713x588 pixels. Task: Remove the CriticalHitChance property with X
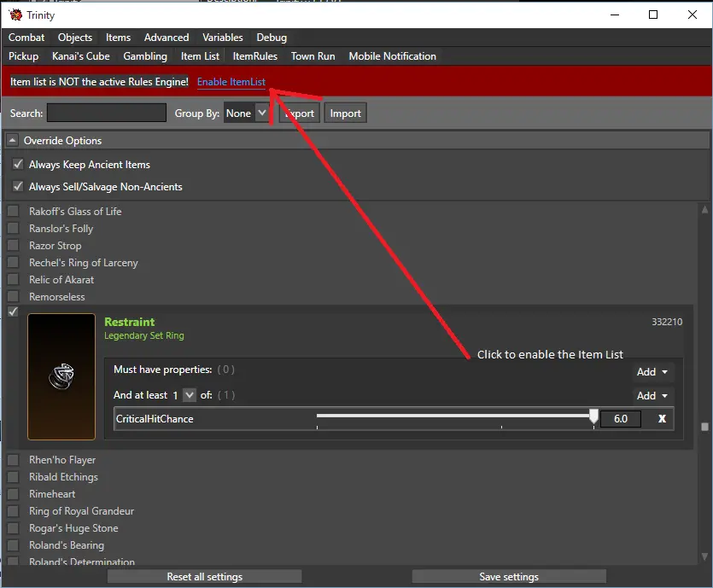coord(662,418)
